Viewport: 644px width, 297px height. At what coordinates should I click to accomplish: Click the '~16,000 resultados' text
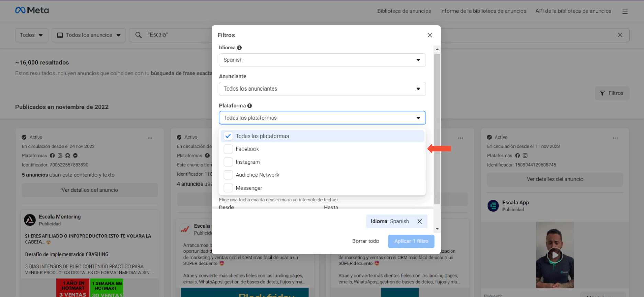[42, 63]
